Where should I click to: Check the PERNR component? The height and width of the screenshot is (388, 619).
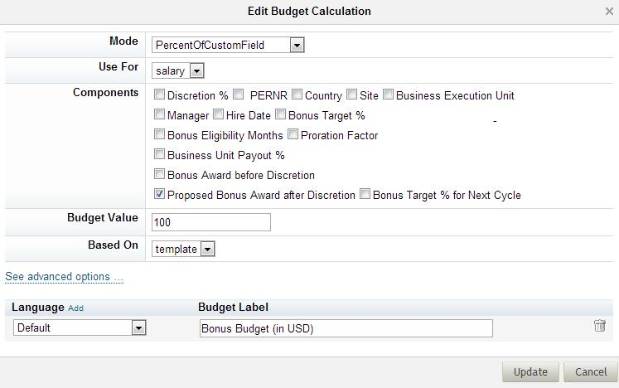click(x=238, y=94)
